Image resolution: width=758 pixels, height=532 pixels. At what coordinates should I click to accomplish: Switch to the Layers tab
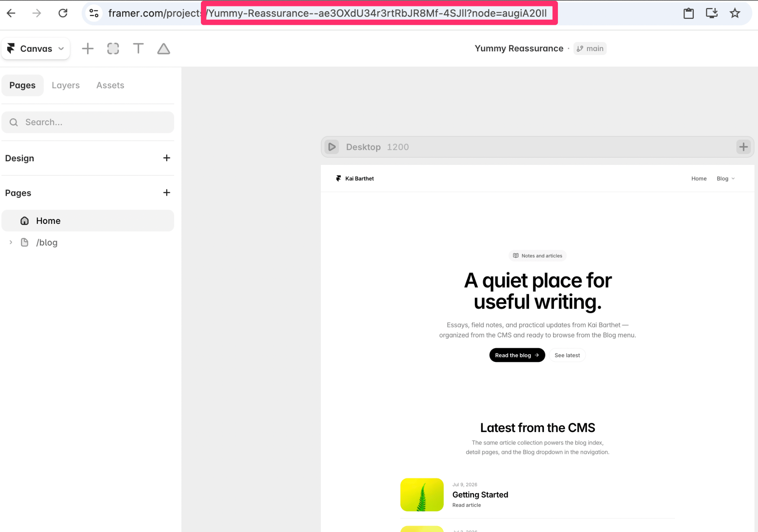(x=66, y=85)
